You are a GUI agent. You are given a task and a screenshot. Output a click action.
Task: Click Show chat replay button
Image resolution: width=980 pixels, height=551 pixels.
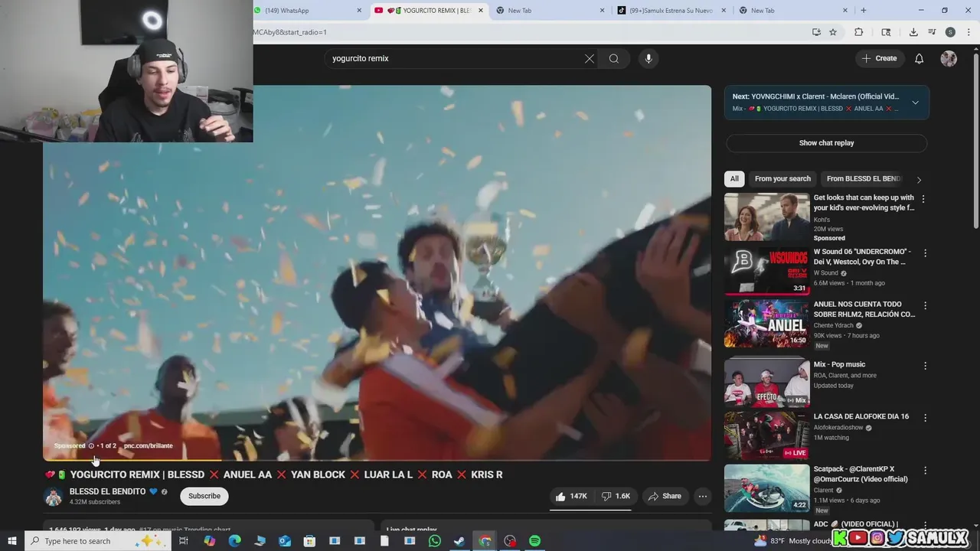coord(826,143)
